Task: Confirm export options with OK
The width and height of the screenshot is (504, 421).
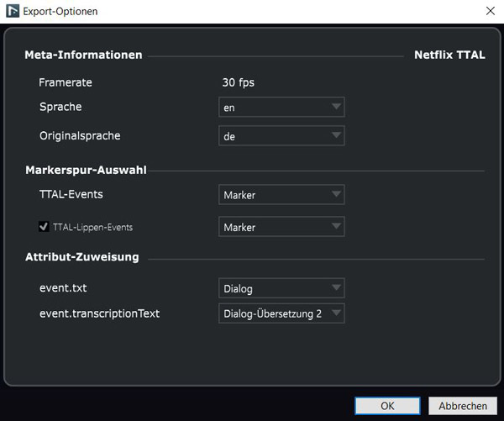Action: 387,405
